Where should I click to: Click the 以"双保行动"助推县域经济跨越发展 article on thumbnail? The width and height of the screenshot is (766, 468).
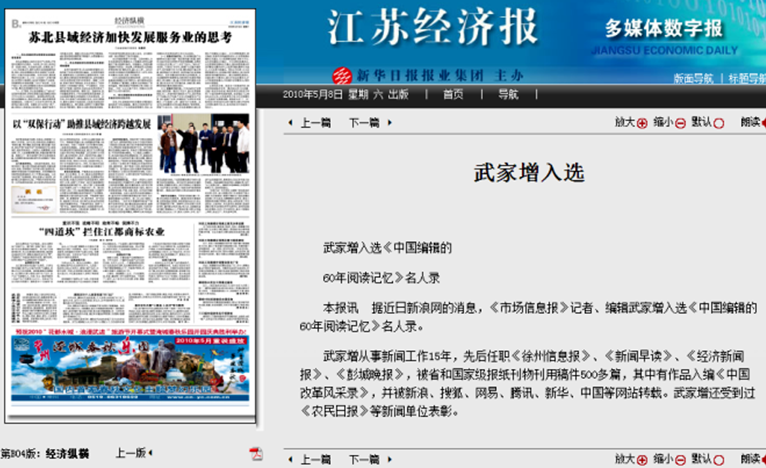click(82, 125)
